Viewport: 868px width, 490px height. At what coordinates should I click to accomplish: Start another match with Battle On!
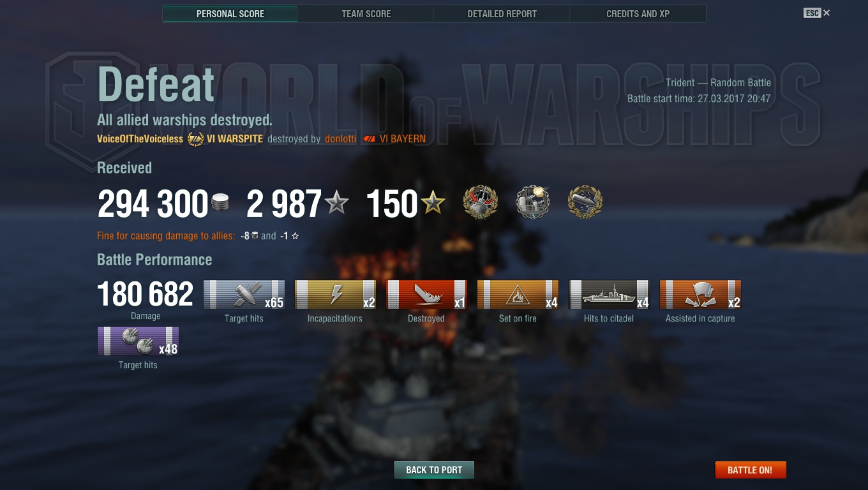tap(751, 470)
